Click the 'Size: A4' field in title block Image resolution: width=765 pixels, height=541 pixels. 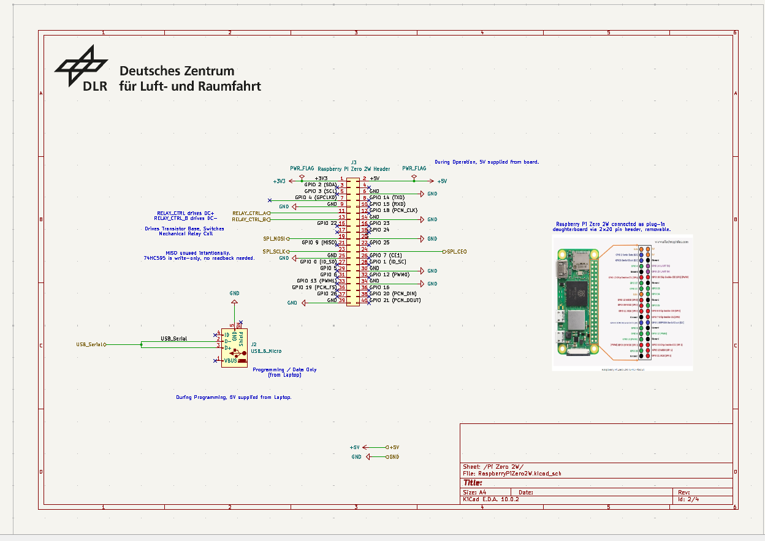(x=475, y=492)
